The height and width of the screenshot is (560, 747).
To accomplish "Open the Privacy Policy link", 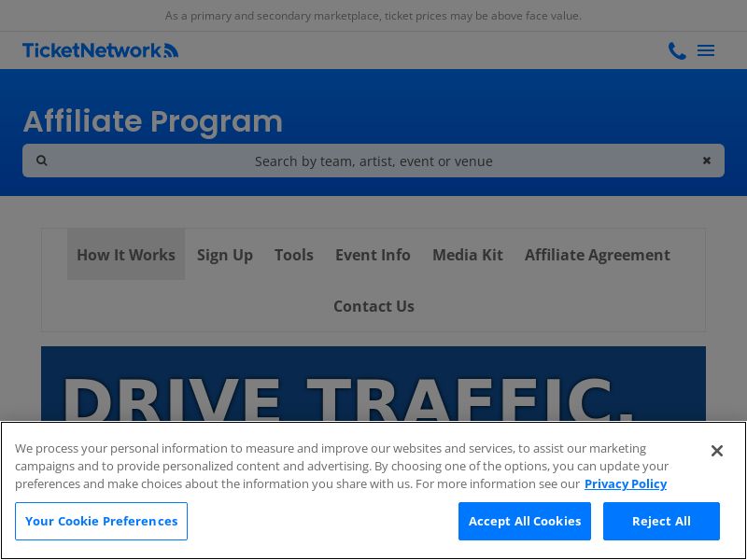I will 626,483.
